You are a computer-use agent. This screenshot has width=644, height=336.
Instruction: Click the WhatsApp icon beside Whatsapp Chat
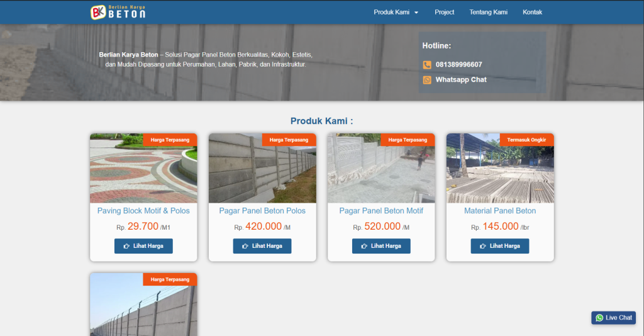[x=427, y=80]
